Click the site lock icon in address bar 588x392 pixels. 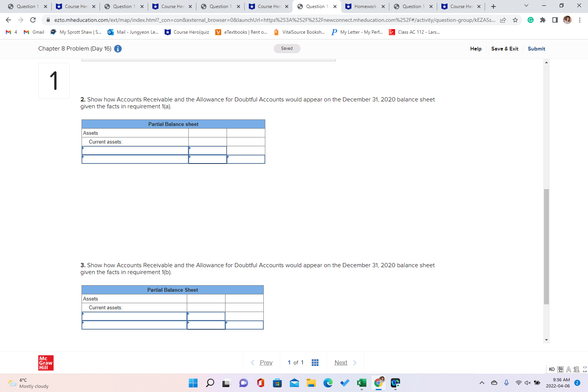click(x=48, y=20)
